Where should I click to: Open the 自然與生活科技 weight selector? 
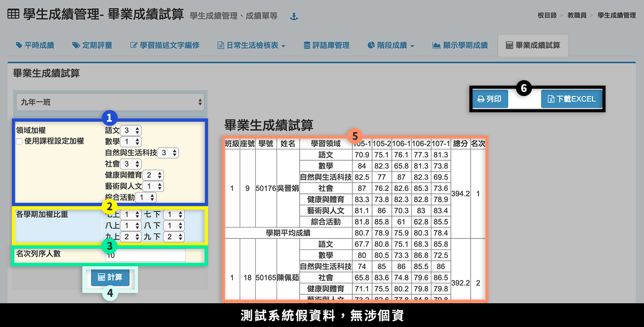(x=168, y=153)
